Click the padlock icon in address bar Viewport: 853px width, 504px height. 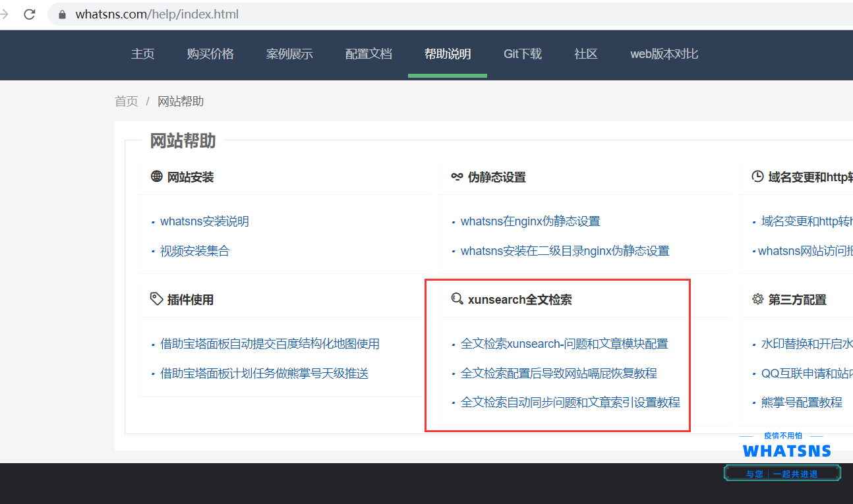(x=63, y=14)
